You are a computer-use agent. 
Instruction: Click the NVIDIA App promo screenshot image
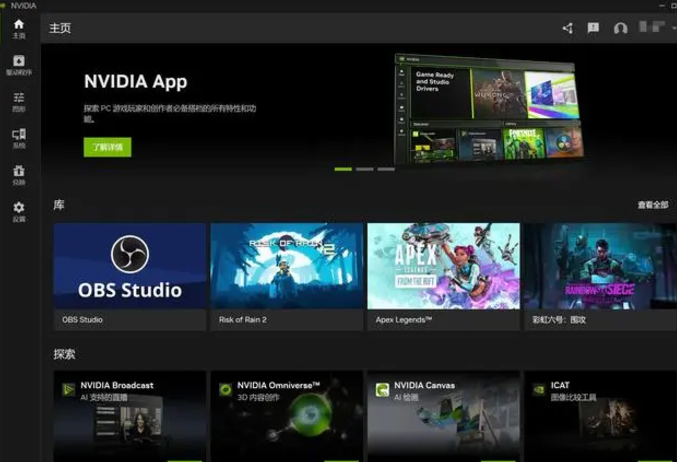click(x=489, y=109)
